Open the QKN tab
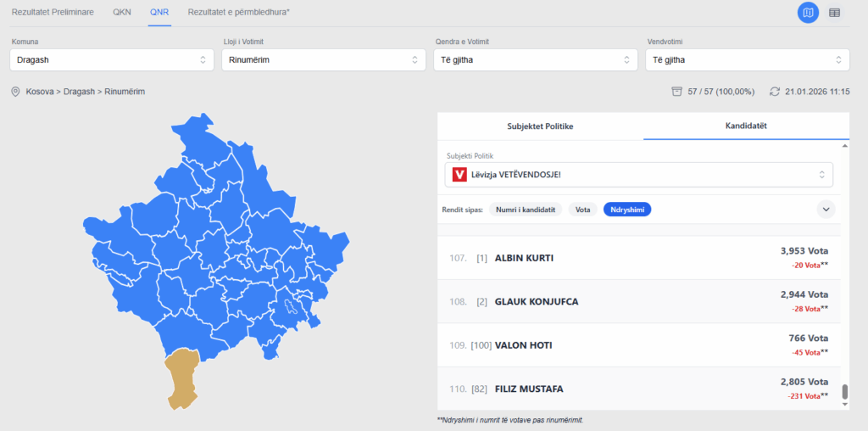Screen dimensions: 868x431 coord(122,13)
